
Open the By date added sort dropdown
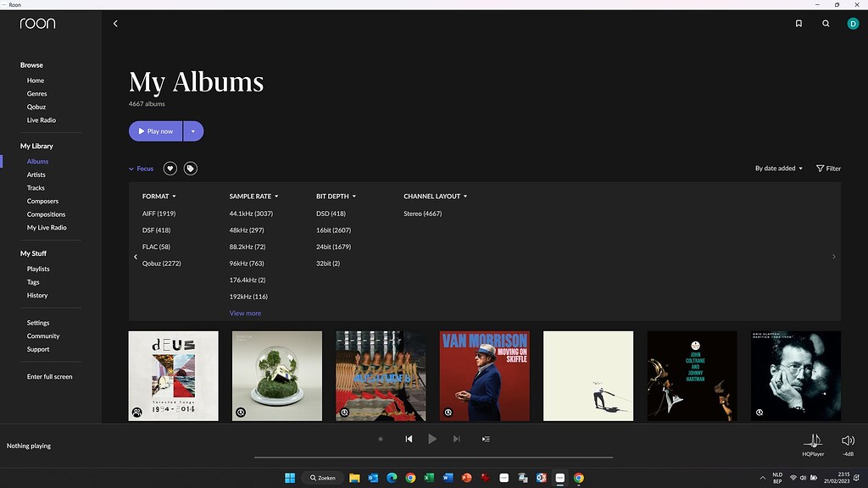[x=777, y=168]
